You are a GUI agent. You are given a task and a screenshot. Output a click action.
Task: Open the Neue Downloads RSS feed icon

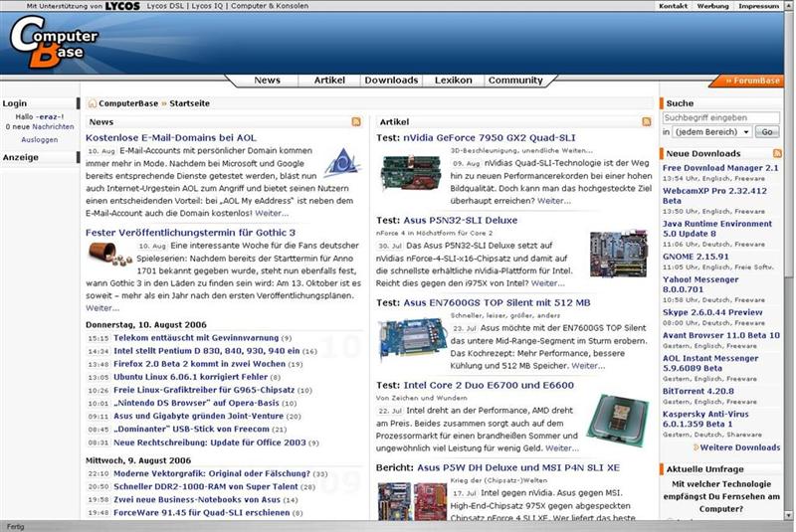(x=777, y=153)
